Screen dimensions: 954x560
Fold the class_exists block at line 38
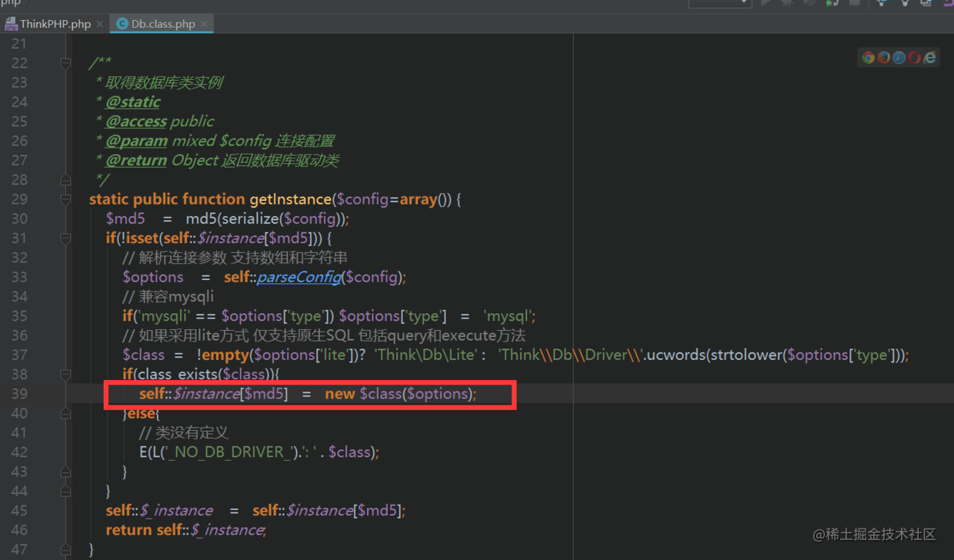pos(65,375)
